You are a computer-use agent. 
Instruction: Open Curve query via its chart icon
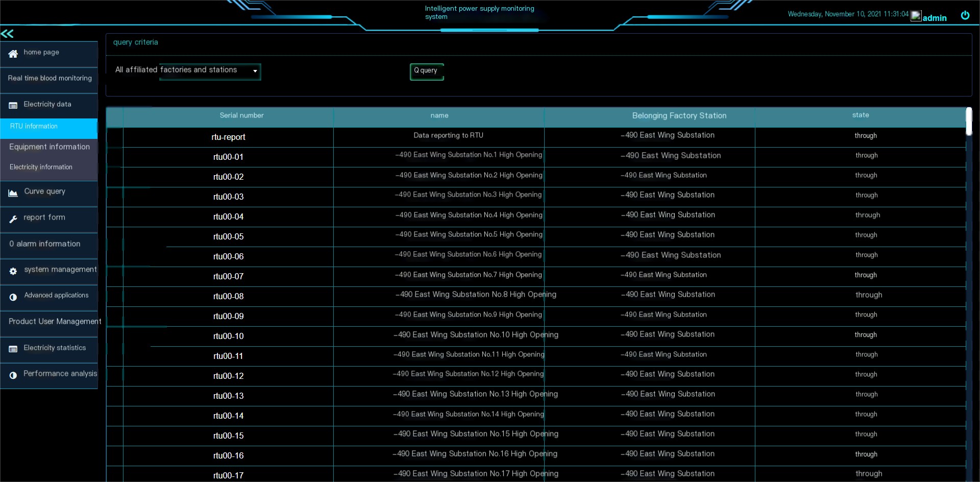click(x=13, y=193)
